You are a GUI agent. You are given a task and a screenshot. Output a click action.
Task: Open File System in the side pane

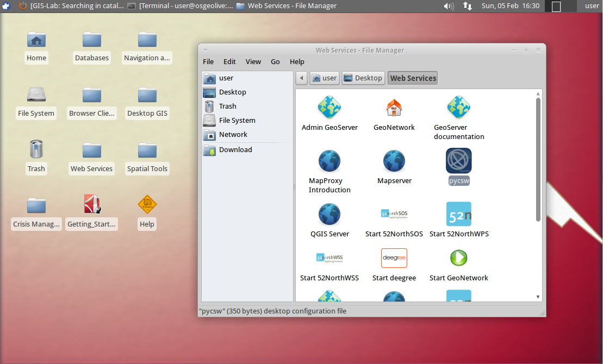(247, 120)
